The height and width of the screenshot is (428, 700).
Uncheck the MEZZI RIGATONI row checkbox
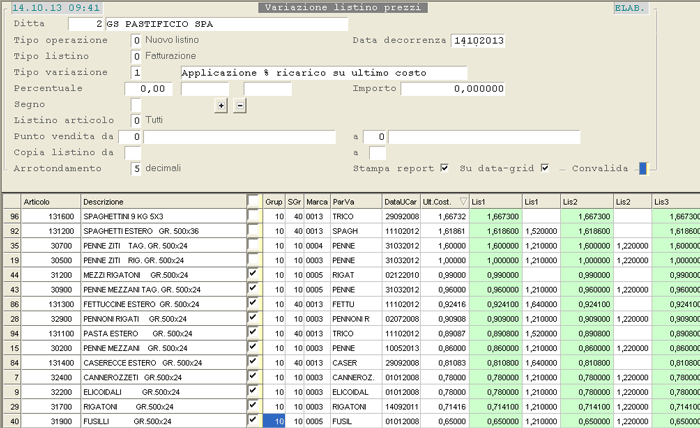click(x=253, y=274)
